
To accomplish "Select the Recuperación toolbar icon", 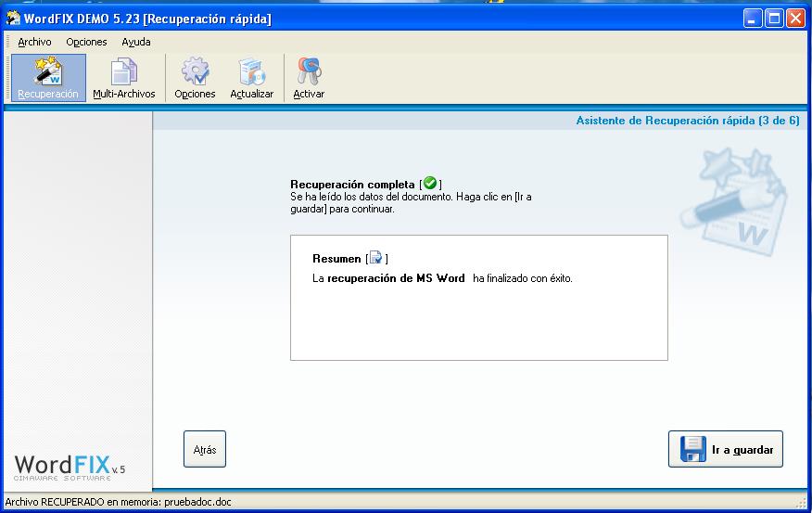I will (48, 78).
